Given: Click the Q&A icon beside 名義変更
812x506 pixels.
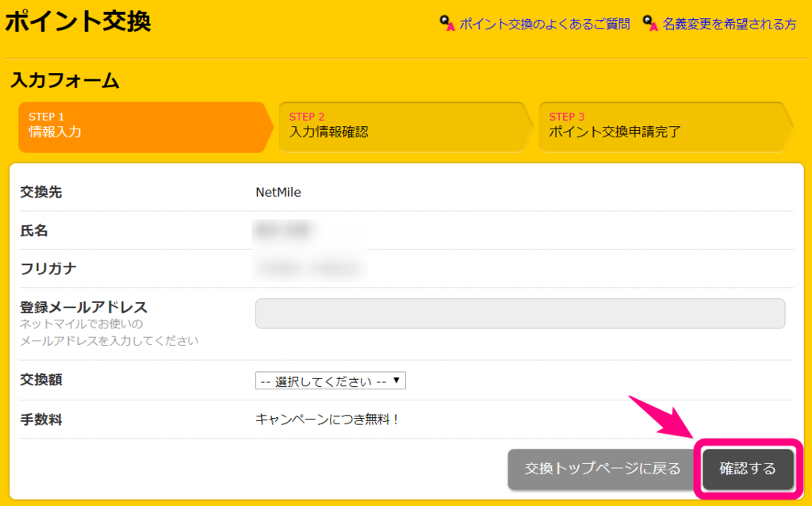Looking at the screenshot, I should click(x=650, y=23).
